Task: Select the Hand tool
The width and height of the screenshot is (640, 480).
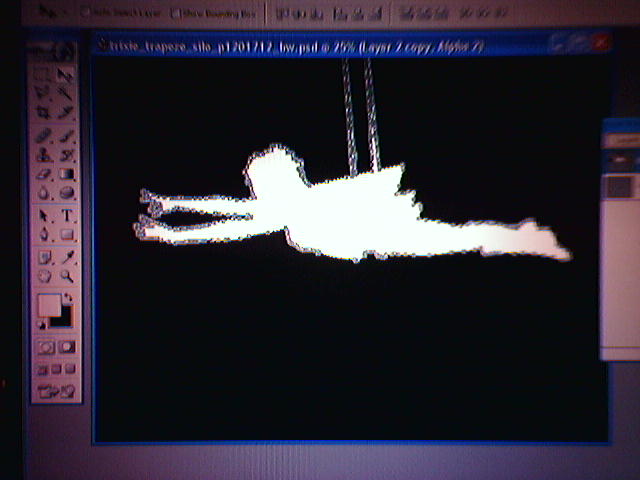Action: pos(44,275)
